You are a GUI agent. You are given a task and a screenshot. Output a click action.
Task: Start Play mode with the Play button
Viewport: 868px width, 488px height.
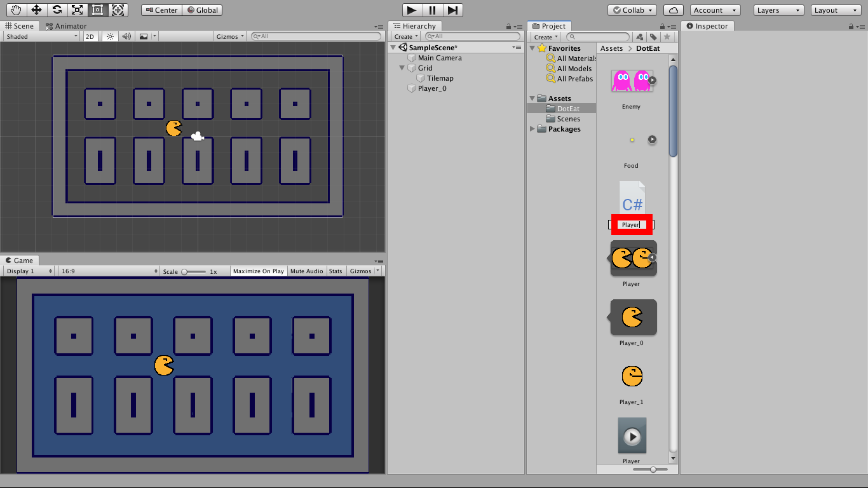click(x=412, y=10)
